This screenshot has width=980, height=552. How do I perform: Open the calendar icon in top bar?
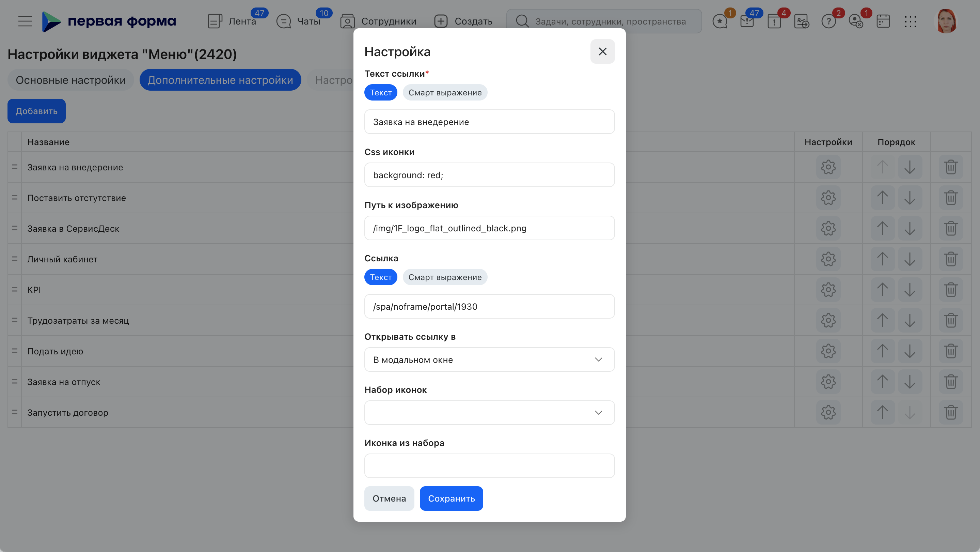click(x=883, y=21)
